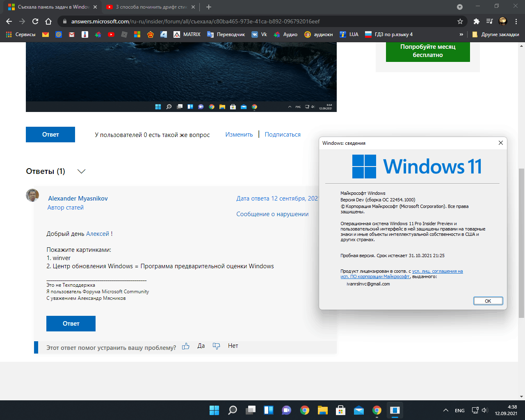Show hidden system tray icons
The image size is (525, 420).
pyautogui.click(x=446, y=410)
